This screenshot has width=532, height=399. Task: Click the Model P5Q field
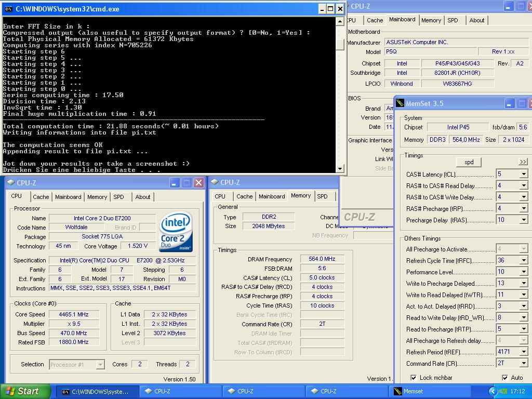(430, 51)
